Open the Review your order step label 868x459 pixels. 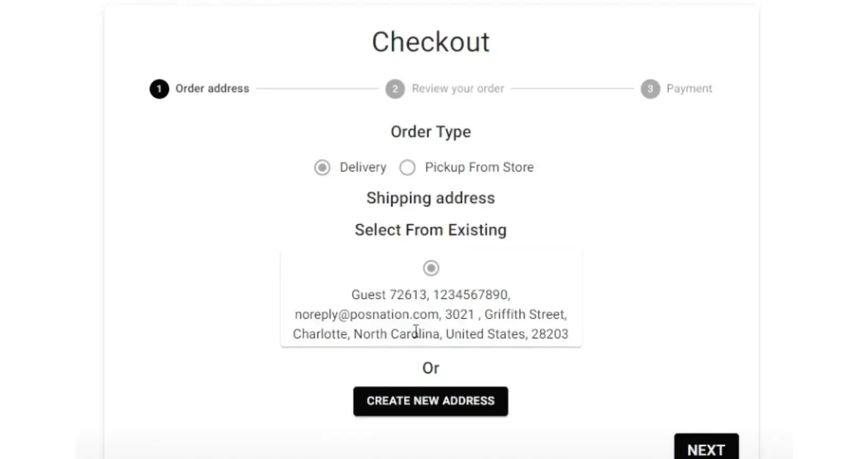(x=458, y=89)
